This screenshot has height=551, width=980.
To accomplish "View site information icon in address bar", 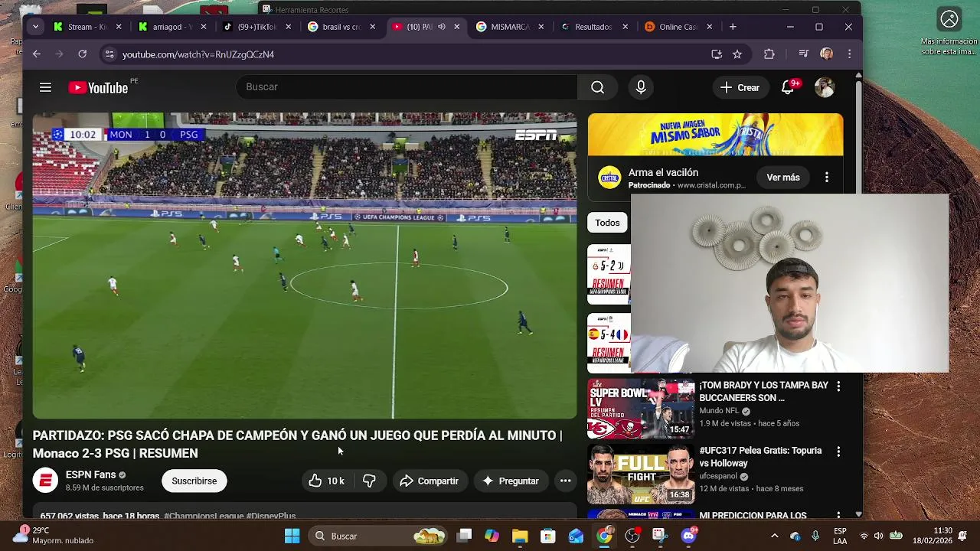I will [109, 54].
